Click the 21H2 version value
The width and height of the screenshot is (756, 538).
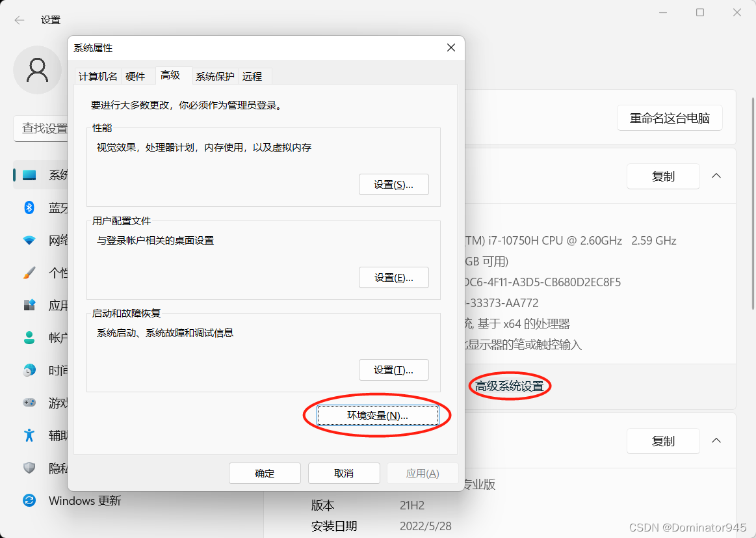412,505
